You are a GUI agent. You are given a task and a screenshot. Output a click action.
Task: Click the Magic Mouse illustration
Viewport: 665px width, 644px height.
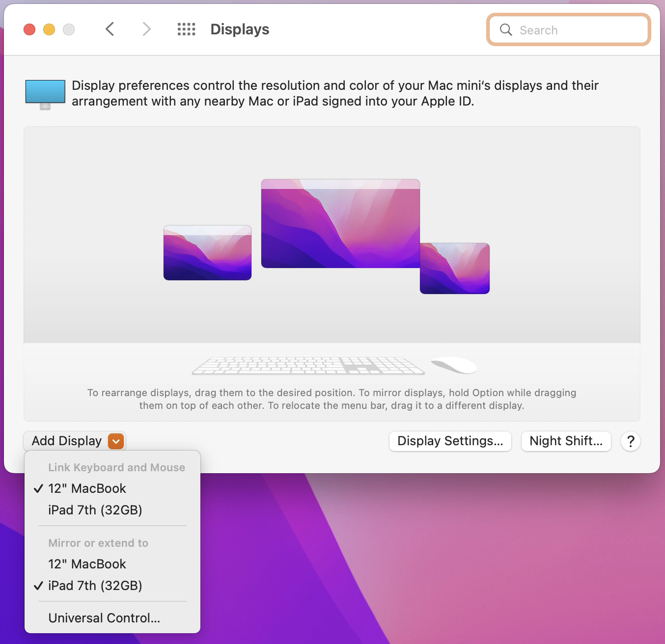[454, 365]
